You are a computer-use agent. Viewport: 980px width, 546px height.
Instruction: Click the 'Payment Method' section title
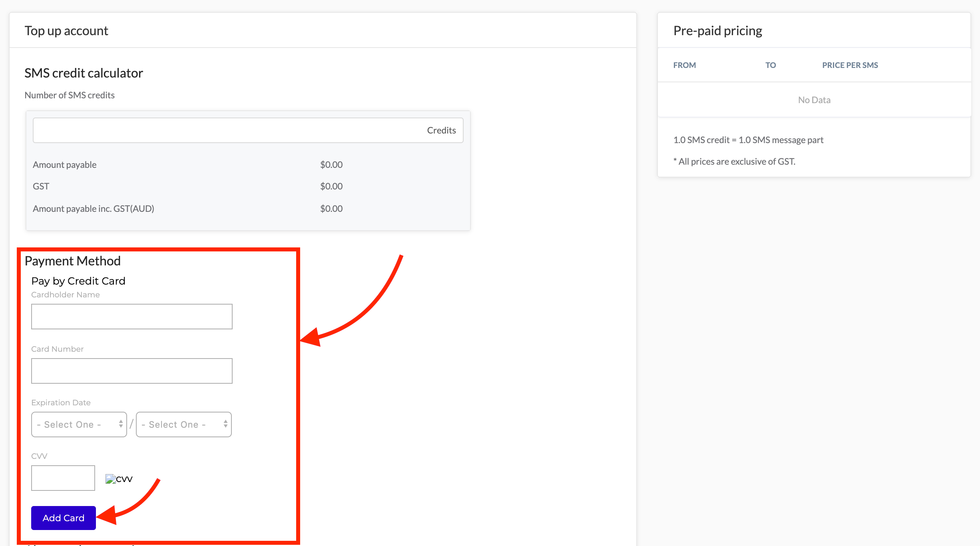click(x=73, y=261)
